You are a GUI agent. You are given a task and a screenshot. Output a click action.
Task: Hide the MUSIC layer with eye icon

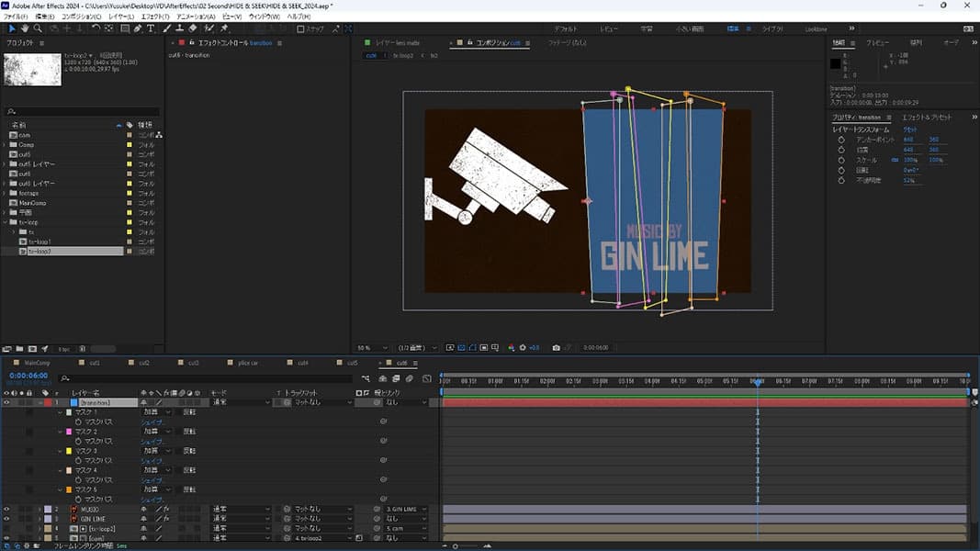coord(6,509)
